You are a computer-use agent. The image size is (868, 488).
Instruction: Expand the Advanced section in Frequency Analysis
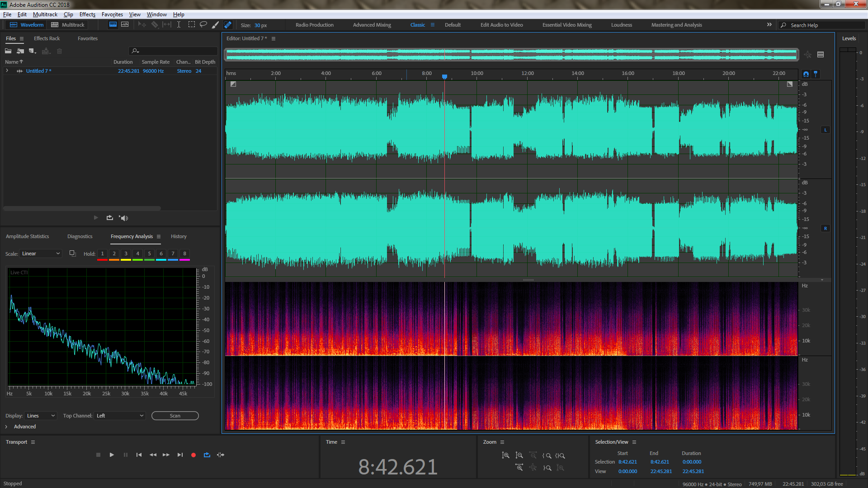[7, 427]
